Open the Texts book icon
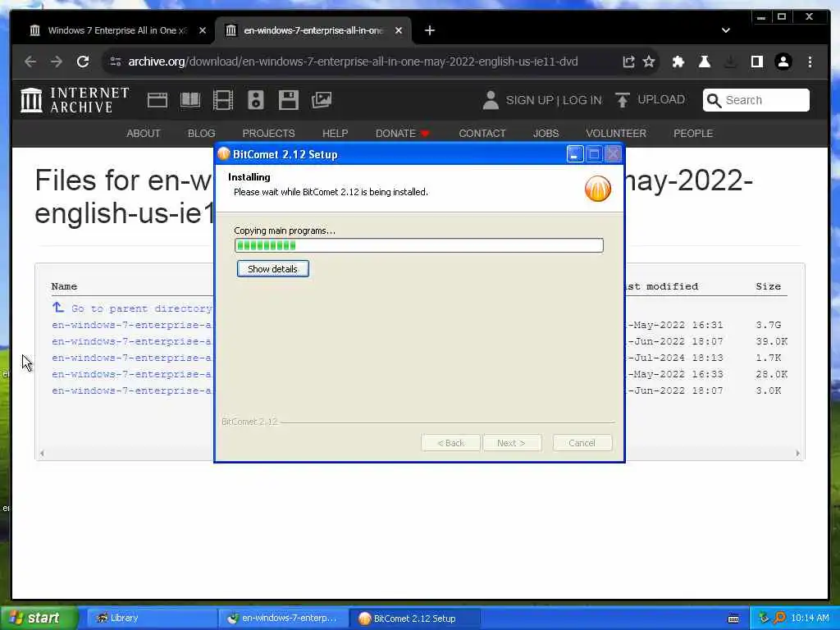Viewport: 840px width, 630px height. [190, 100]
